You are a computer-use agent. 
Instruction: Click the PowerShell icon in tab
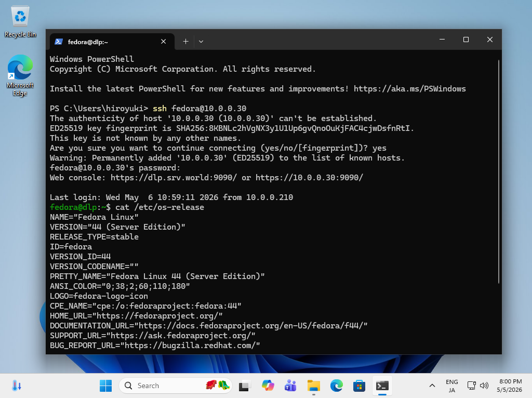(x=59, y=42)
